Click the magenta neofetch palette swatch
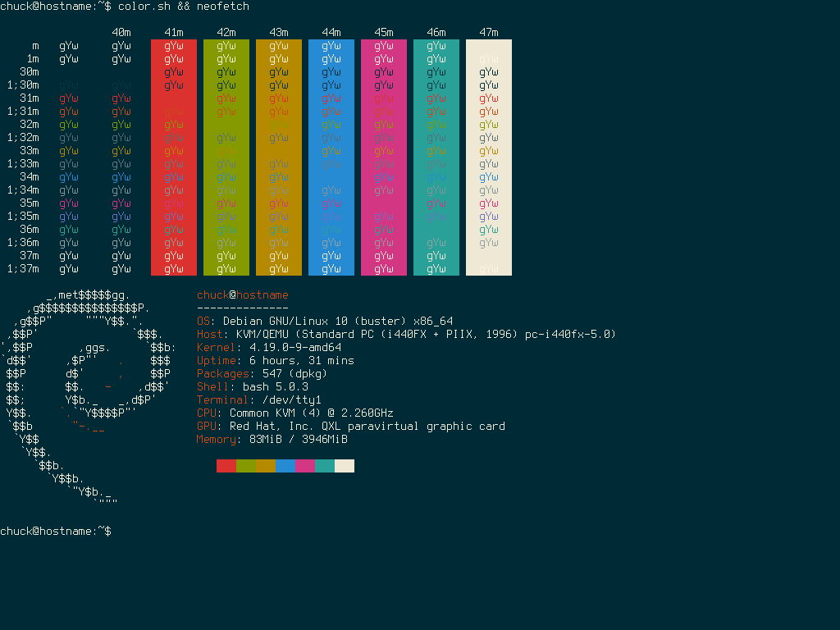Viewport: 840px width, 630px height. click(x=305, y=466)
